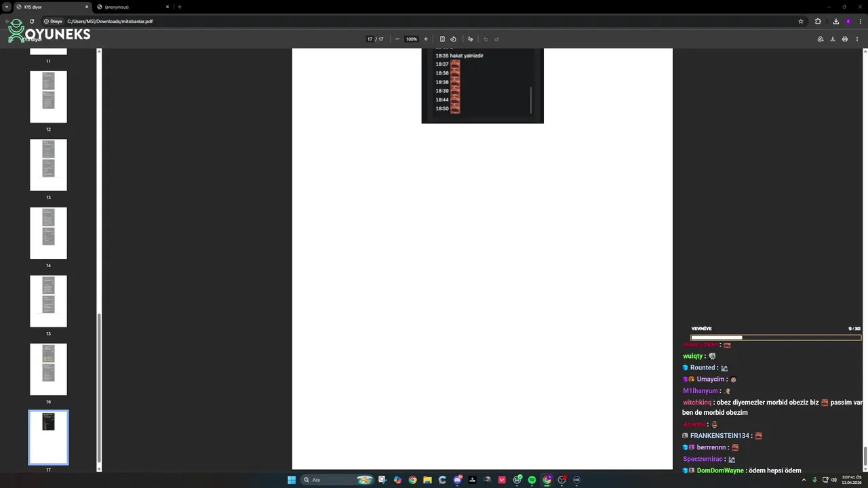This screenshot has height=488, width=868.
Task: Open Spotify from the taskbar
Action: click(x=532, y=480)
